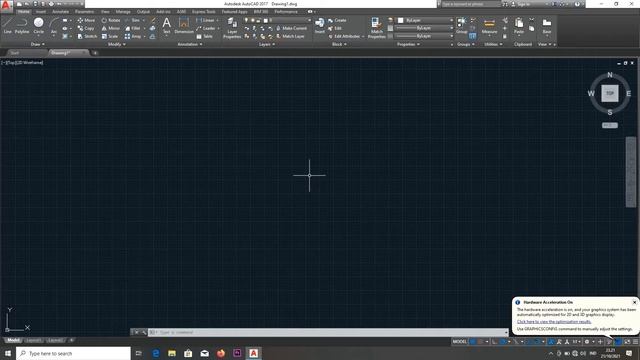Activate the Array command

[133, 36]
